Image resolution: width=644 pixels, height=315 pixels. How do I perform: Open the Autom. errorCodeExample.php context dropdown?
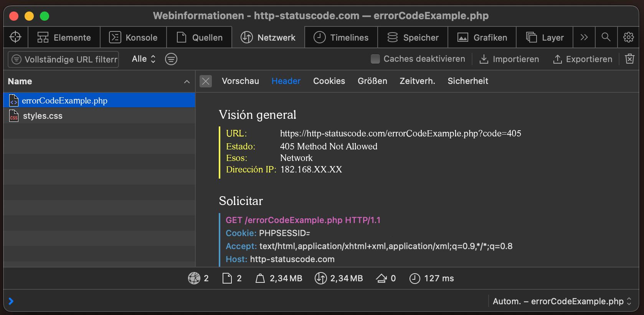(x=562, y=301)
